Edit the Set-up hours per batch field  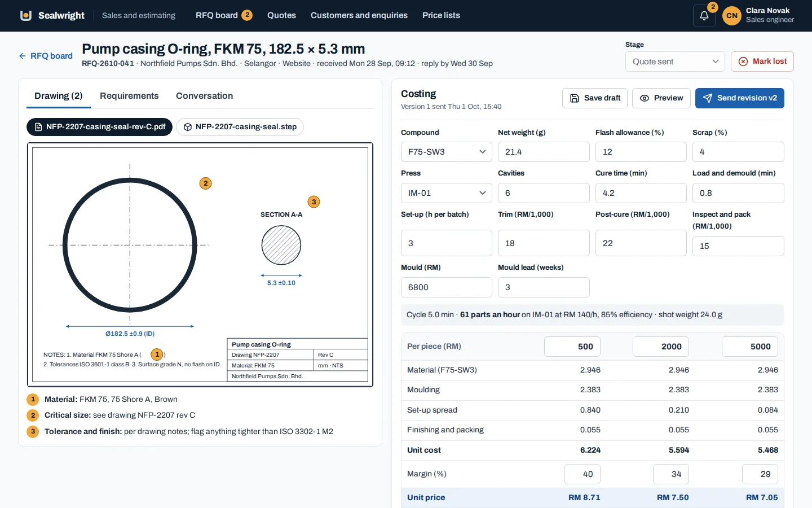[x=447, y=243]
